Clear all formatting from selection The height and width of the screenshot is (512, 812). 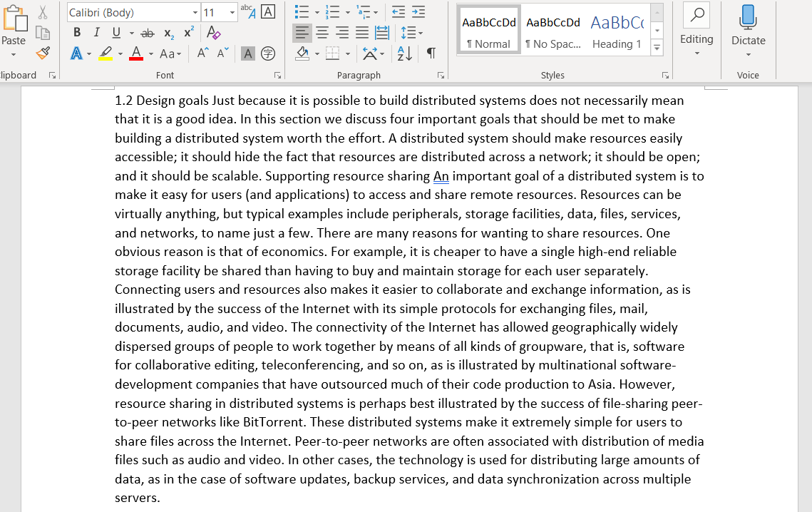pyautogui.click(x=213, y=33)
